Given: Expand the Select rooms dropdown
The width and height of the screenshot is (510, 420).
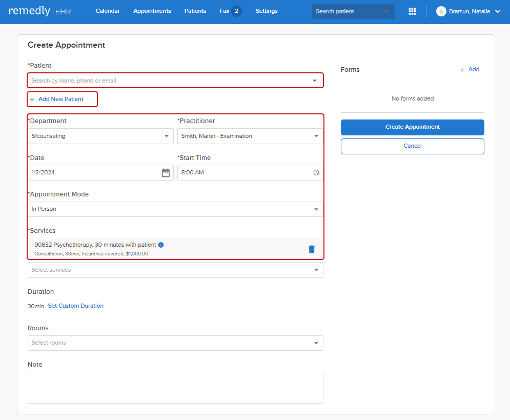Looking at the screenshot, I should [316, 343].
